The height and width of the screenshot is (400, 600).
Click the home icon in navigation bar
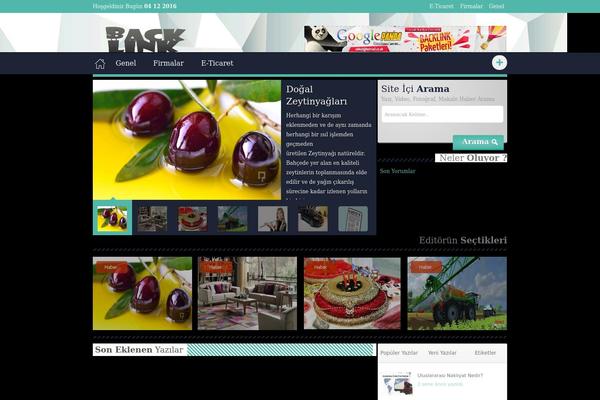coord(100,64)
